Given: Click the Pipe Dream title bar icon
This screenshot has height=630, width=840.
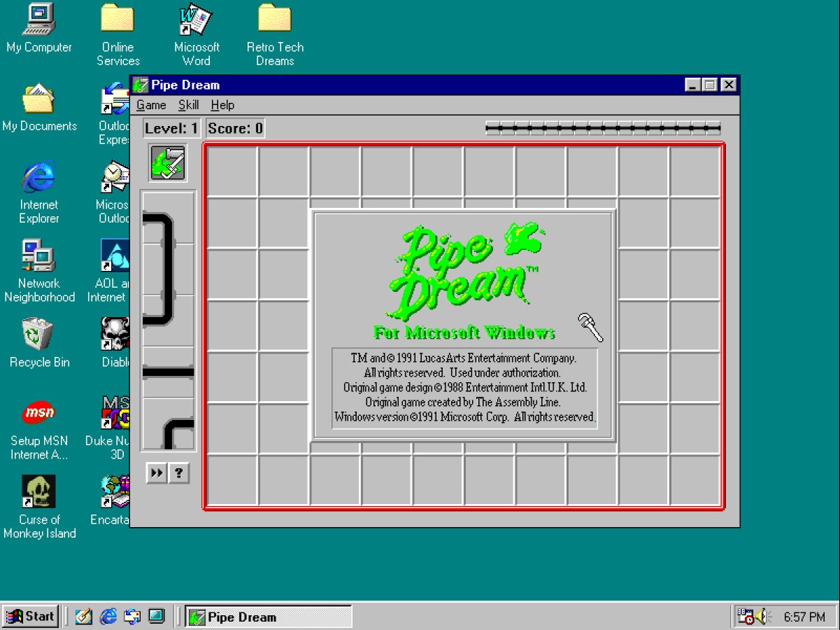Looking at the screenshot, I should coord(141,85).
